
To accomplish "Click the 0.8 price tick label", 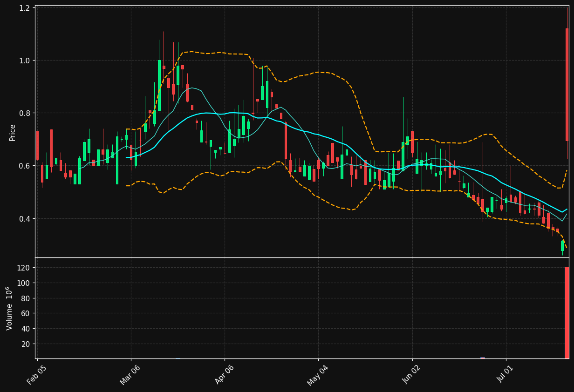I will pyautogui.click(x=25, y=113).
